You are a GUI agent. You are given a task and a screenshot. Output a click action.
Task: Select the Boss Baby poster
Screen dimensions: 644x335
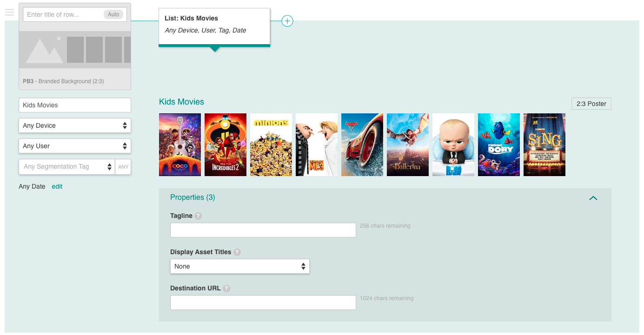click(453, 145)
